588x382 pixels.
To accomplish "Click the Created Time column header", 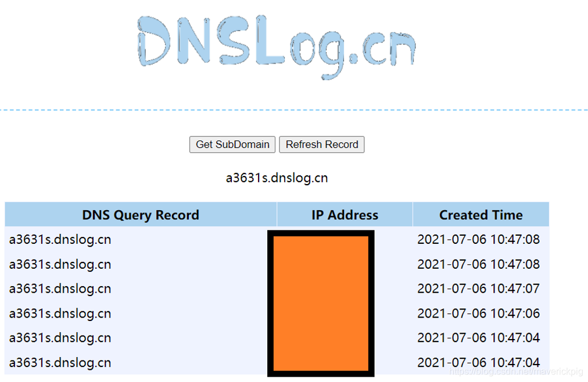I will pos(481,215).
